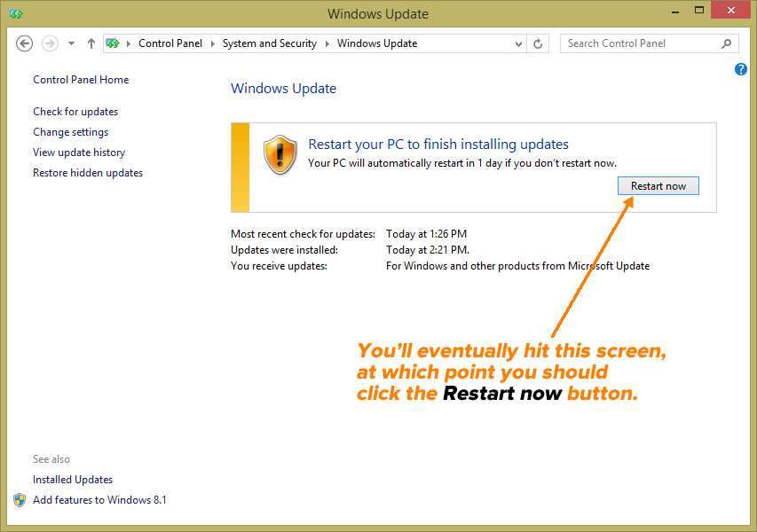
Task: Open Change settings link
Action: (x=70, y=132)
